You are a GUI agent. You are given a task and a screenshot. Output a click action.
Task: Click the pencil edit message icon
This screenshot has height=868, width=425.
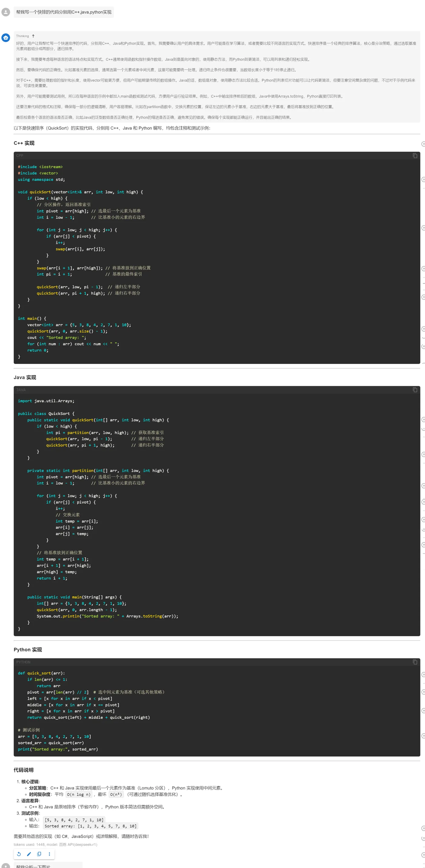pos(29,854)
